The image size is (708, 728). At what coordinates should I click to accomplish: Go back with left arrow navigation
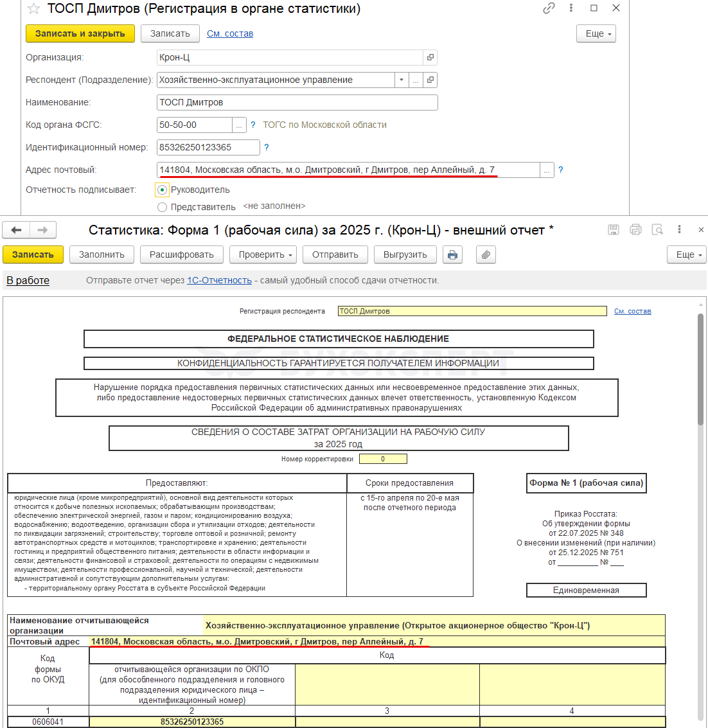[x=16, y=230]
